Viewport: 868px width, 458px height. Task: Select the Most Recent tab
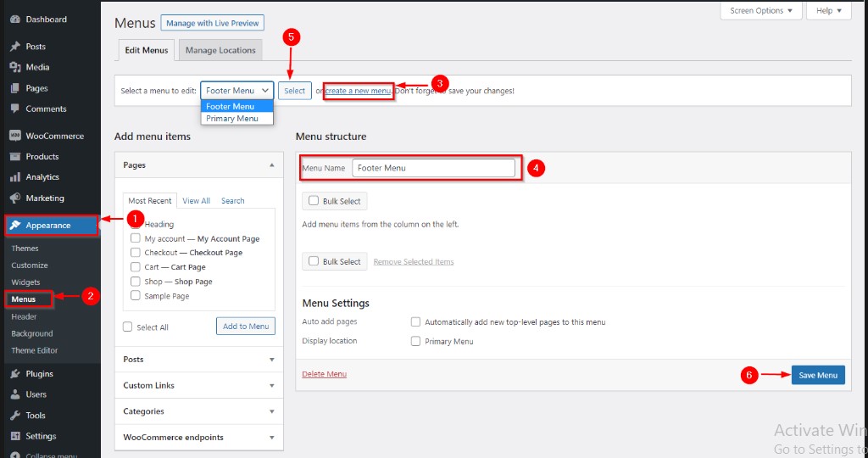coord(149,200)
